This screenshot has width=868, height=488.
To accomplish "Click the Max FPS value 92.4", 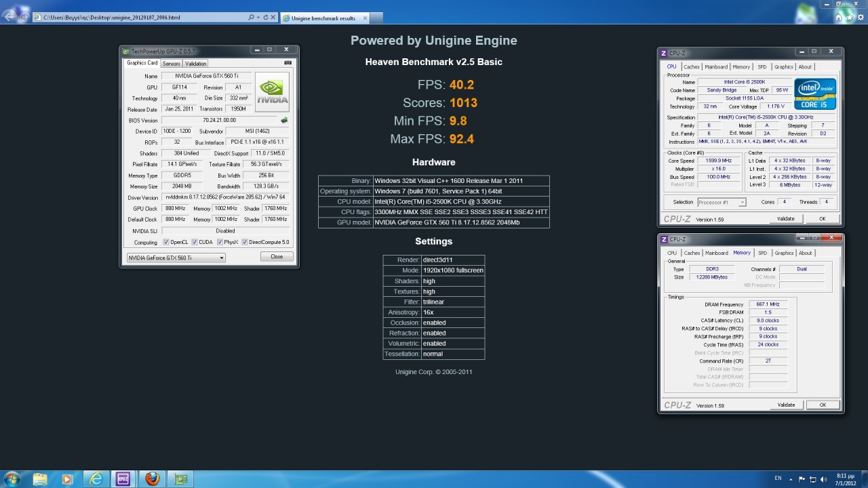I will [461, 139].
